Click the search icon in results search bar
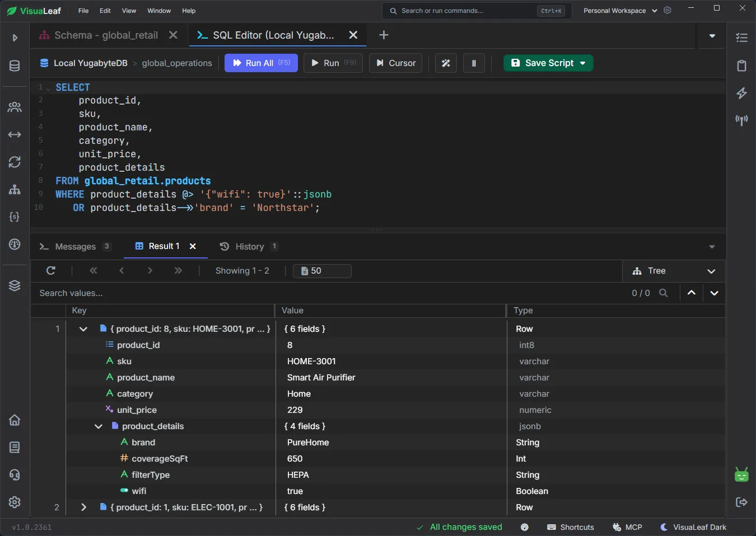Viewport: 756px width, 536px height. (664, 293)
